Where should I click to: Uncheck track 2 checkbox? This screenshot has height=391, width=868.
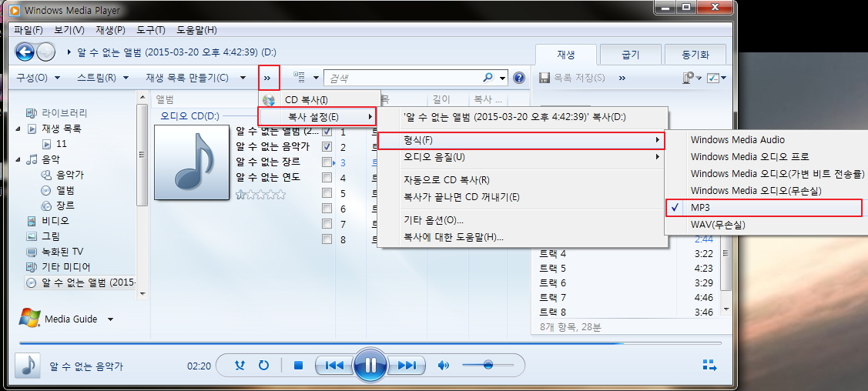click(327, 147)
